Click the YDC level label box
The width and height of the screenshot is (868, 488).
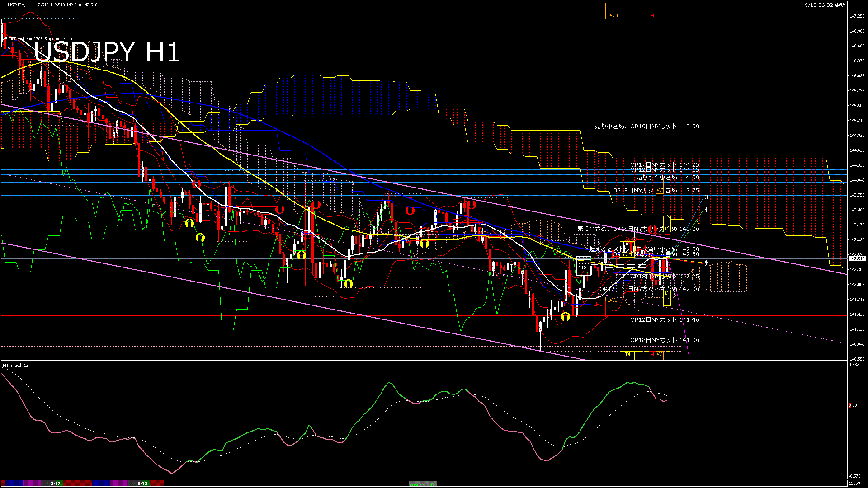click(584, 265)
